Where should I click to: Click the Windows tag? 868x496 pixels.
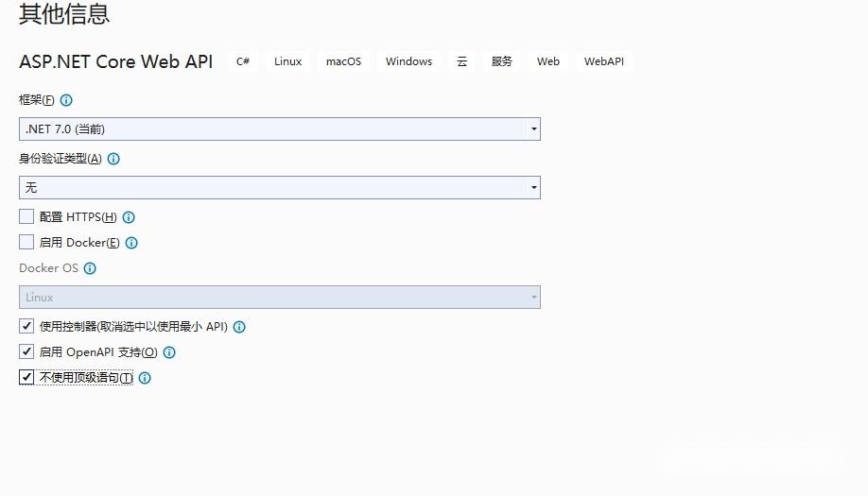pyautogui.click(x=409, y=61)
